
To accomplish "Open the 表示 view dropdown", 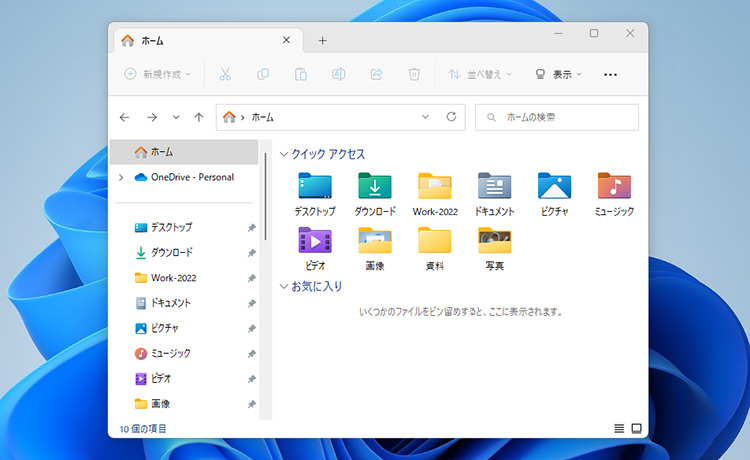I will 558,74.
